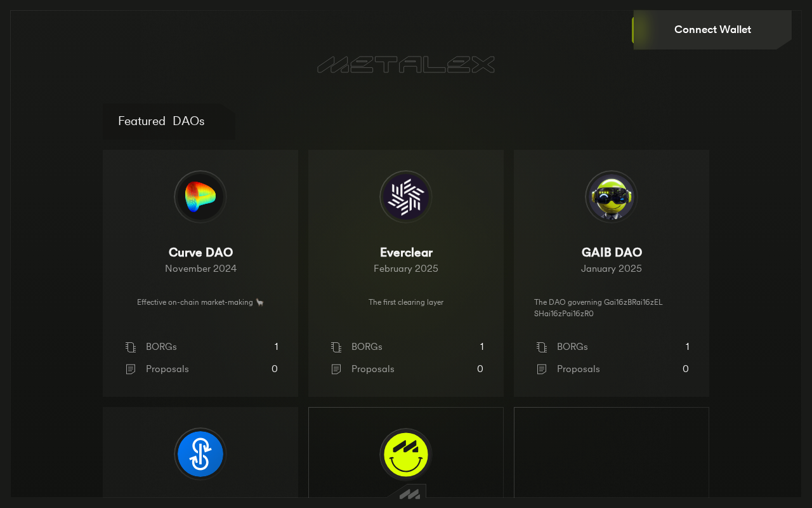Click the Proposals label in GAIB DAO card

point(579,369)
